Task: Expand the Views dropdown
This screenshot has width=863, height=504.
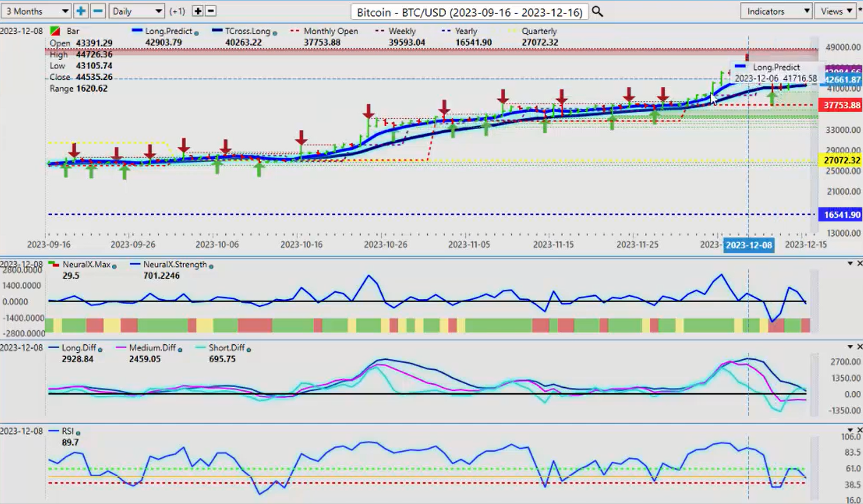Action: tap(836, 11)
